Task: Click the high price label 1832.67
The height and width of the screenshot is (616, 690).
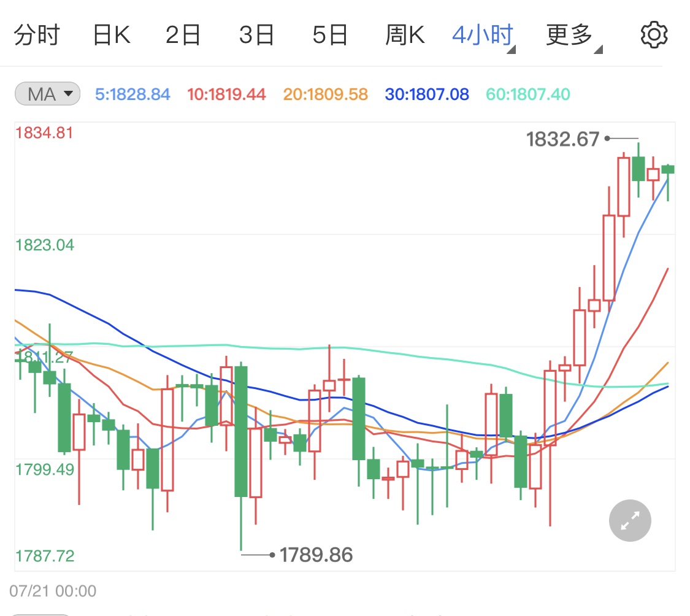Action: point(563,139)
